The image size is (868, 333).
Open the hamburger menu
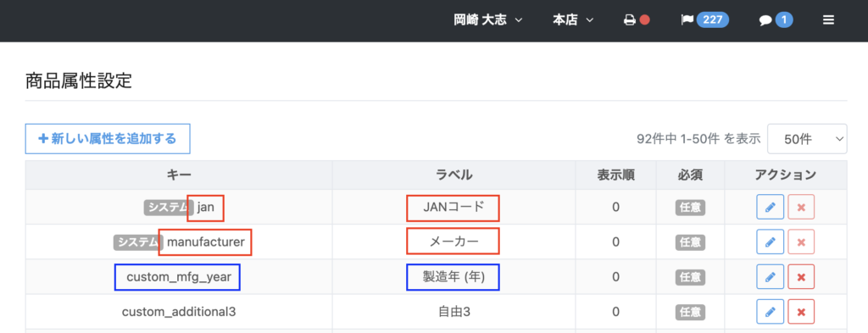point(828,20)
